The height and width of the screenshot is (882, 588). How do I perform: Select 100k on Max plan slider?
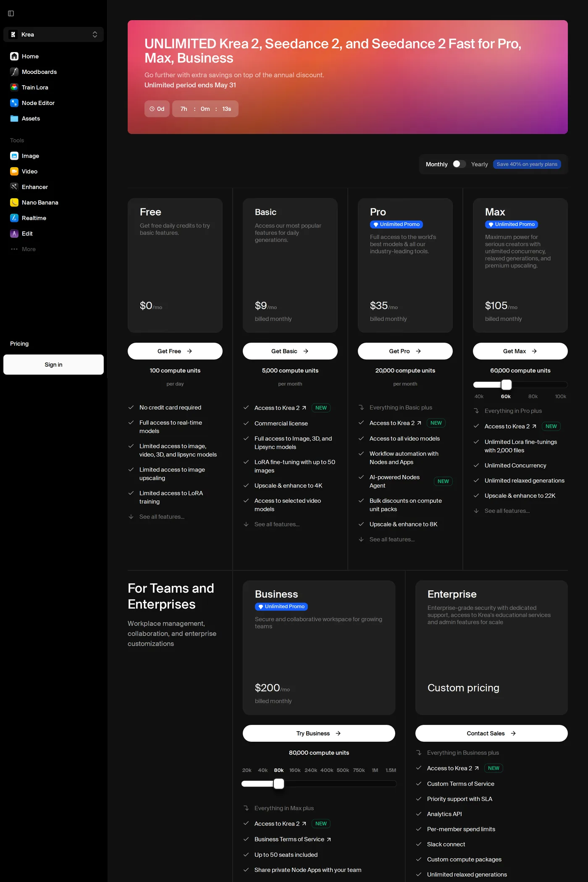coord(560,396)
